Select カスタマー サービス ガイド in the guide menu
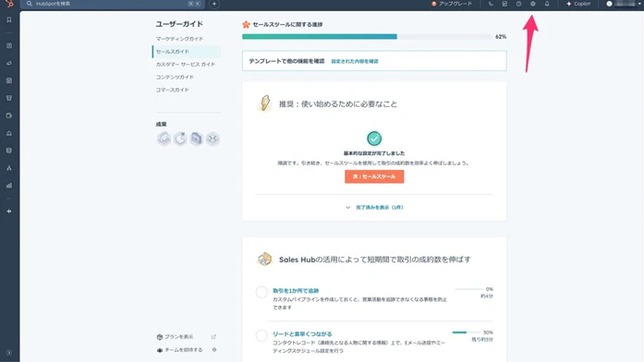 click(x=185, y=65)
